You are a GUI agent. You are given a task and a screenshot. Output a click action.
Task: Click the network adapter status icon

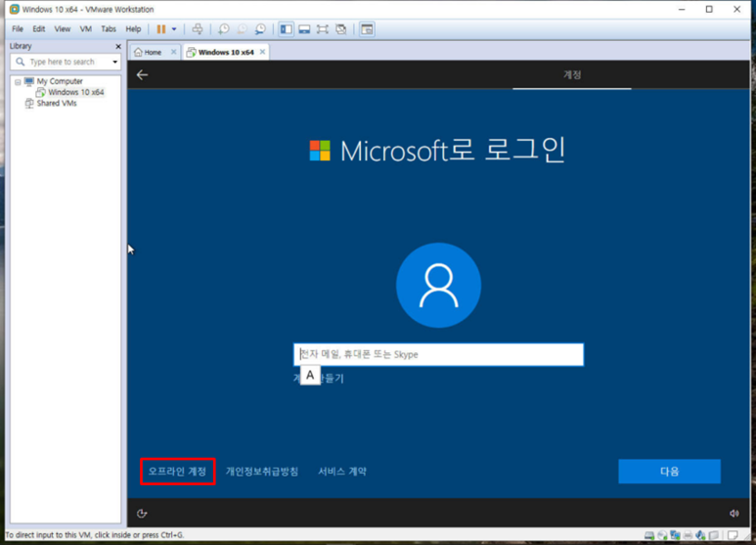tap(675, 535)
